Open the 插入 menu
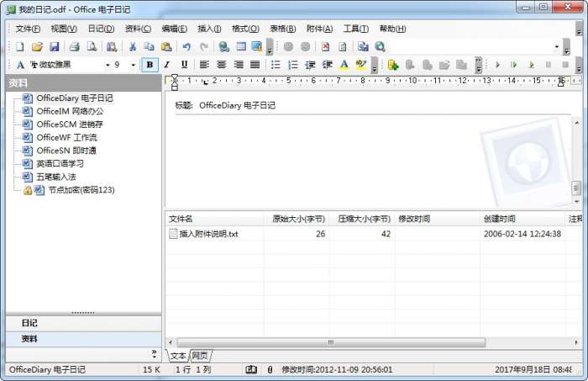 tap(209, 29)
